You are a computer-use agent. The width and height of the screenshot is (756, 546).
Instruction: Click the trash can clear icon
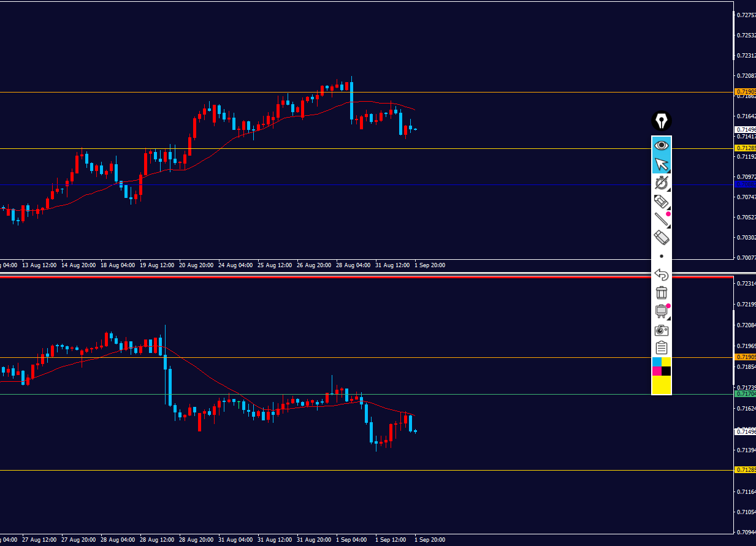[661, 292]
